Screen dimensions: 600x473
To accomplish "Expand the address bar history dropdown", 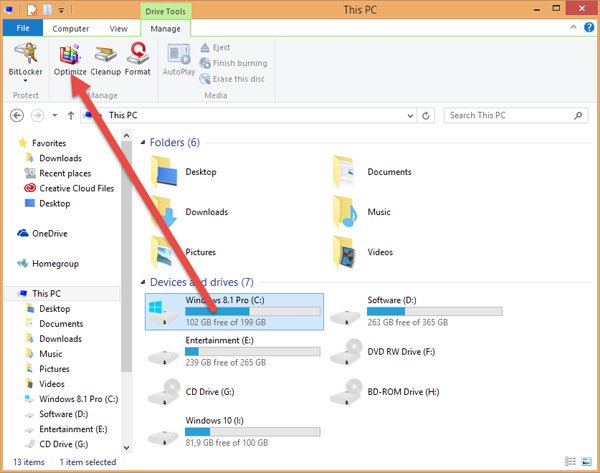I will [410, 116].
